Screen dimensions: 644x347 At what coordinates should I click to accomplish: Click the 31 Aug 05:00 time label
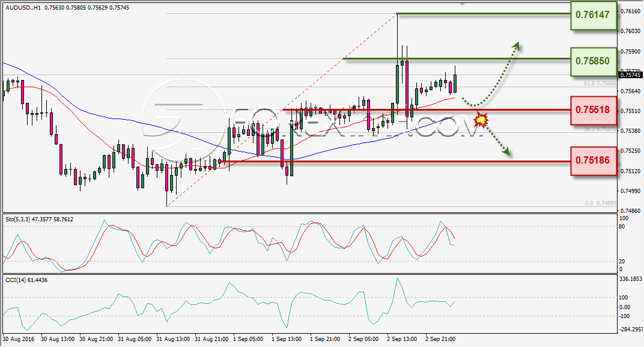pyautogui.click(x=135, y=339)
